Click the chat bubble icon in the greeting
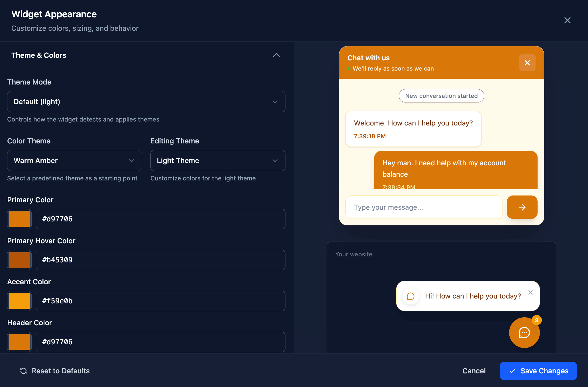The width and height of the screenshot is (588, 387). click(411, 296)
